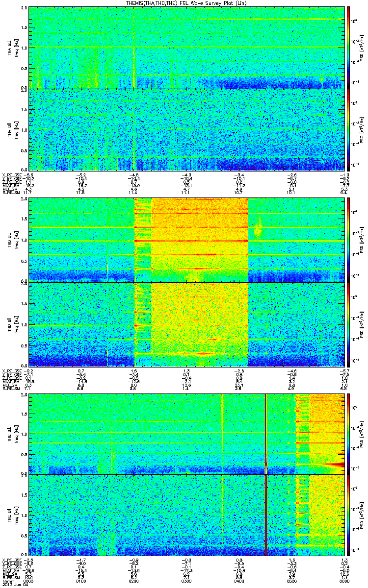This screenshot has height=588, width=368.
Task: Click the red vertical spike in THE B-parallel spectrogram
Action: [265, 515]
